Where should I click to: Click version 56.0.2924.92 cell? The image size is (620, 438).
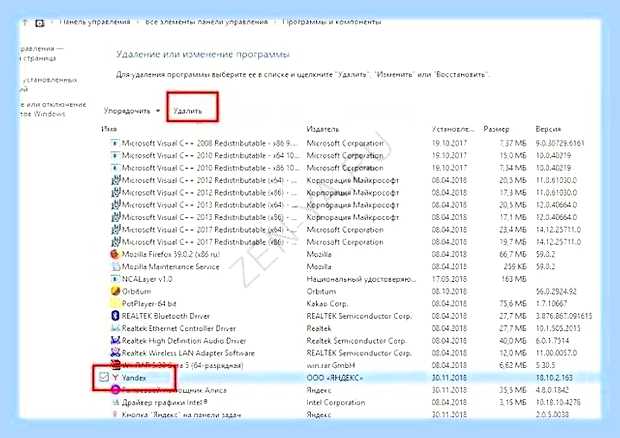click(556, 291)
